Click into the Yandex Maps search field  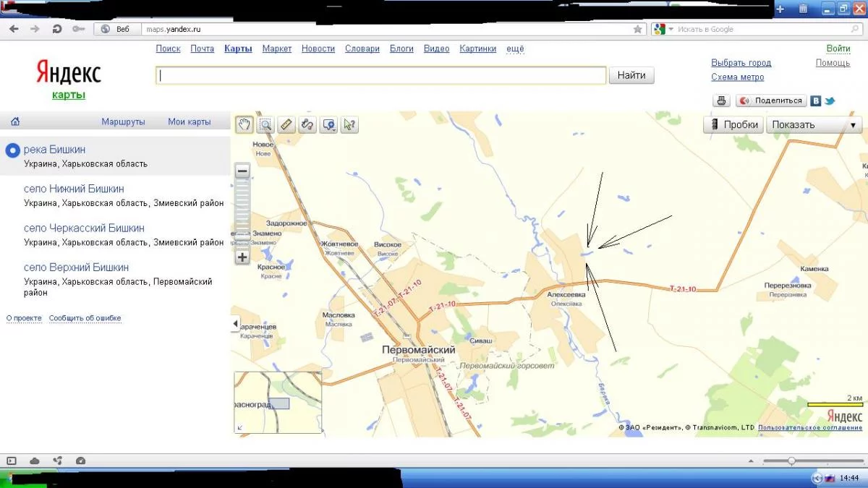380,75
